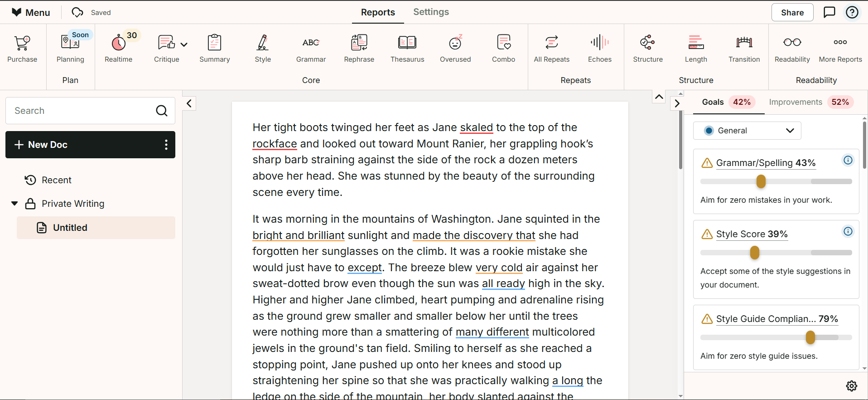Open Style Score 39% goal details
Image resolution: width=868 pixels, height=400 pixels.
[752, 234]
